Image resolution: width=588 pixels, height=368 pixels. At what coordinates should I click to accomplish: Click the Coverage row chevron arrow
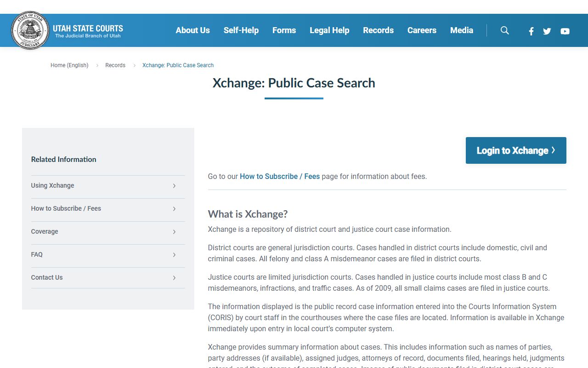coord(174,232)
